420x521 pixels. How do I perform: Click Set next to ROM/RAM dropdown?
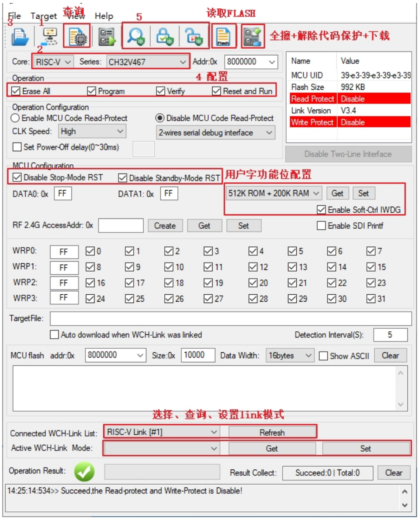(363, 193)
